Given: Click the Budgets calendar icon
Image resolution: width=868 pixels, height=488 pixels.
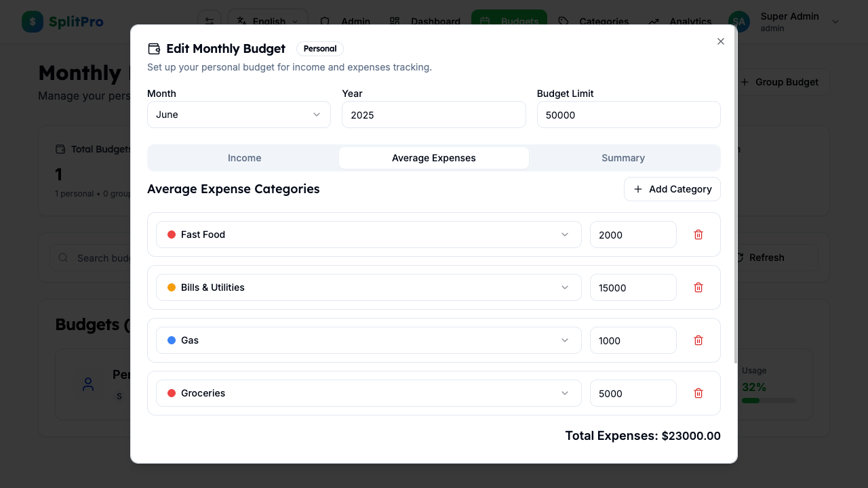Looking at the screenshot, I should click(486, 21).
